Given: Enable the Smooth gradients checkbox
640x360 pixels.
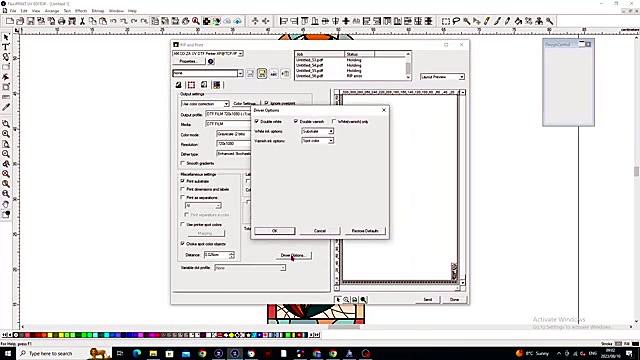Looking at the screenshot, I should pyautogui.click(x=183, y=163).
